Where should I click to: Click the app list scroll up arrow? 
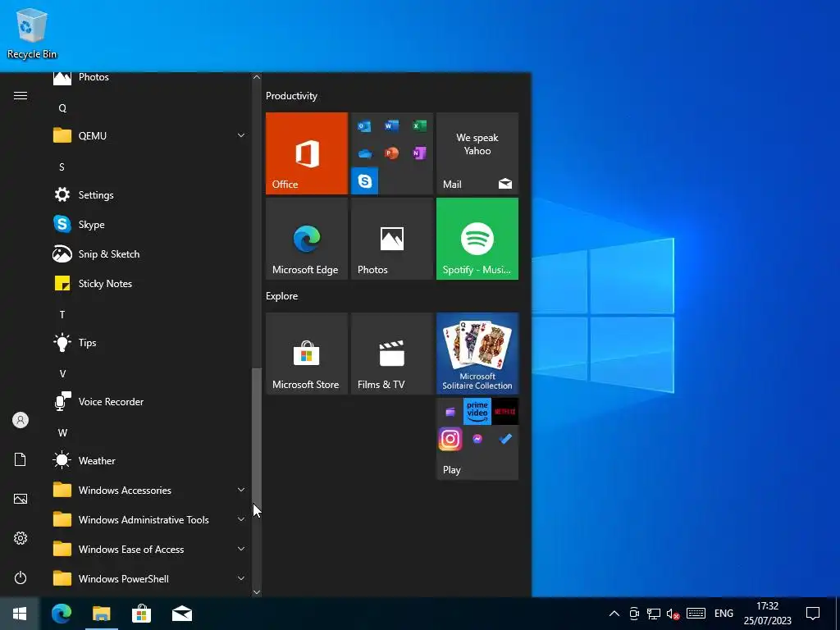tap(257, 77)
